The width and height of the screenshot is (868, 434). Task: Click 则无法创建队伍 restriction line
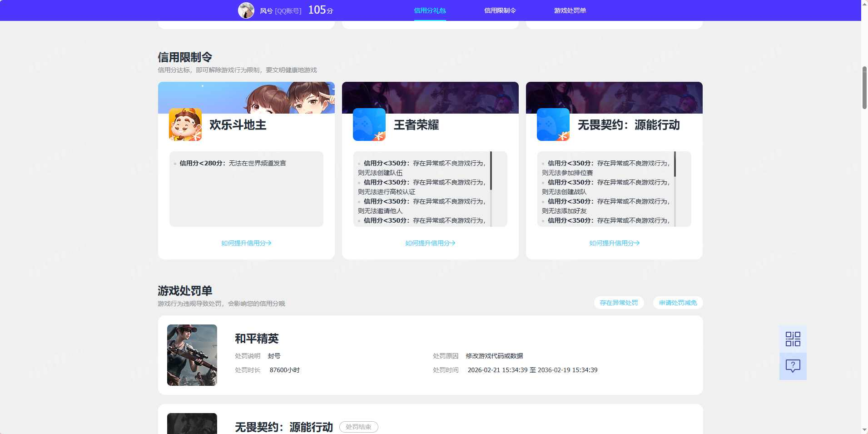[380, 173]
